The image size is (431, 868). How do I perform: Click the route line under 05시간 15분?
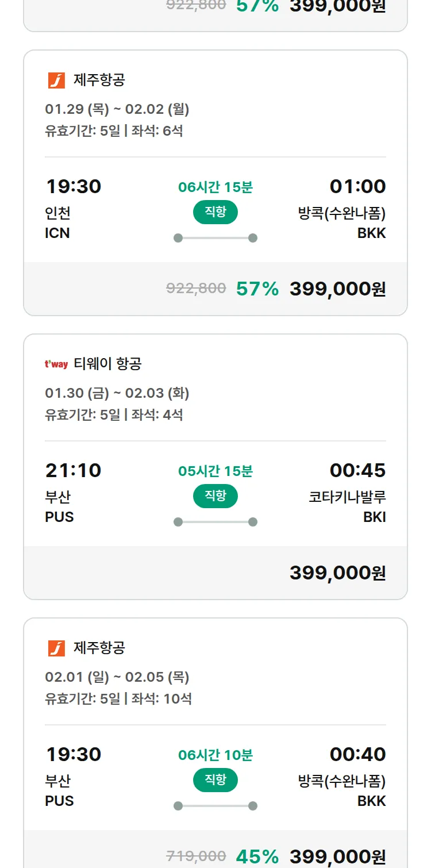(215, 522)
